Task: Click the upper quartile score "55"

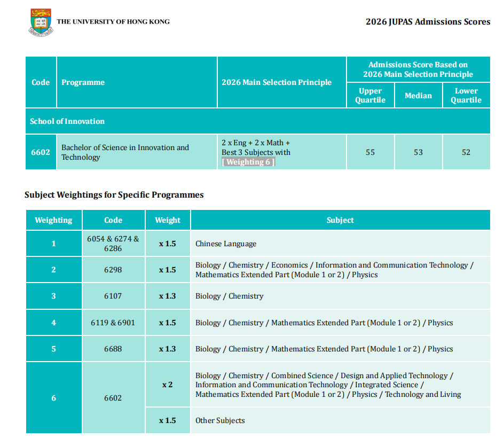Action: [371, 152]
